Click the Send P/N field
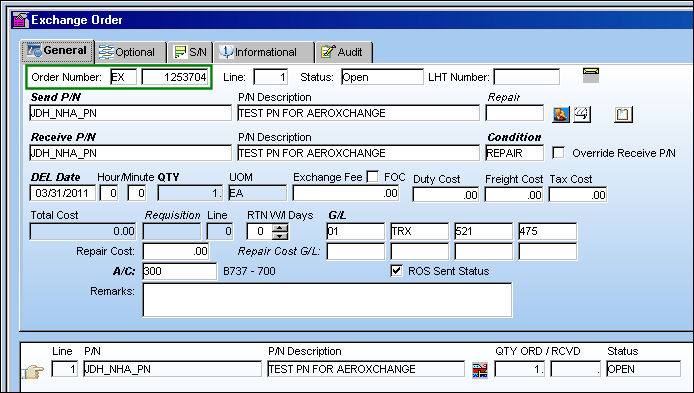This screenshot has width=694, height=393. [x=131, y=113]
